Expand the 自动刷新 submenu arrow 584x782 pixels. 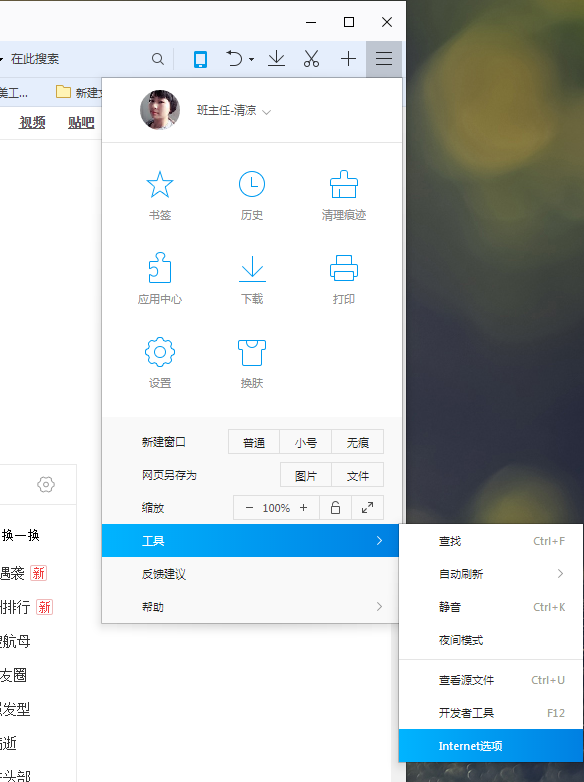click(x=560, y=574)
